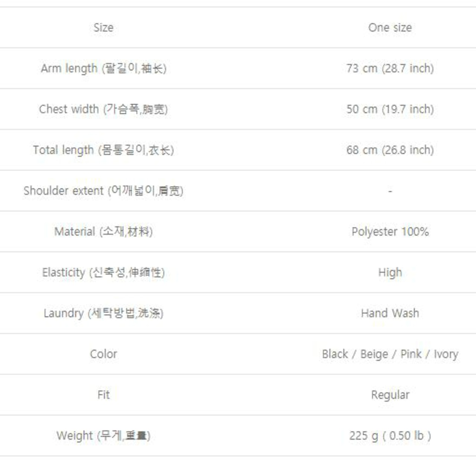Click the dash in Shoulder extent row
Image resolution: width=476 pixels, height=461 pixels.
(x=390, y=191)
